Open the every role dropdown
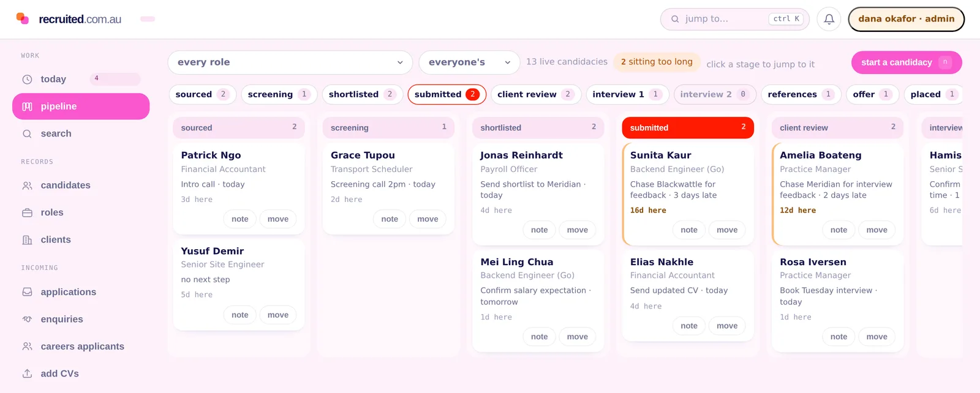 pyautogui.click(x=290, y=62)
